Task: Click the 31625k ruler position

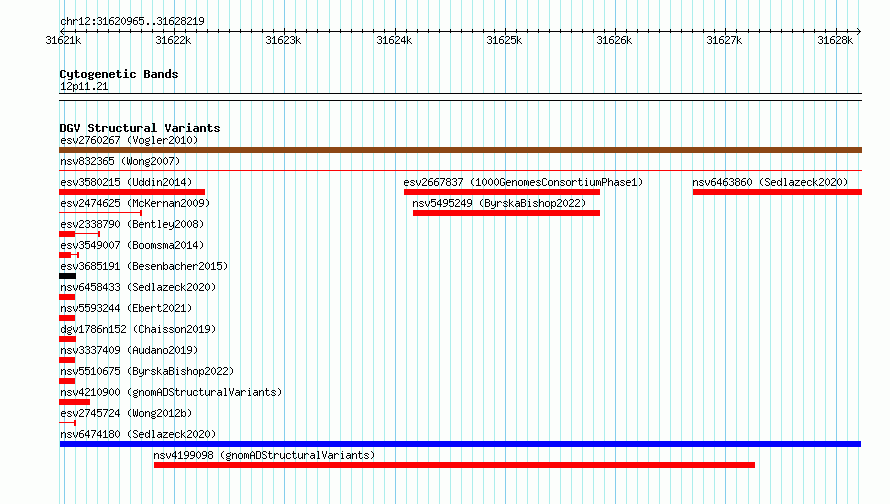Action: pos(504,40)
